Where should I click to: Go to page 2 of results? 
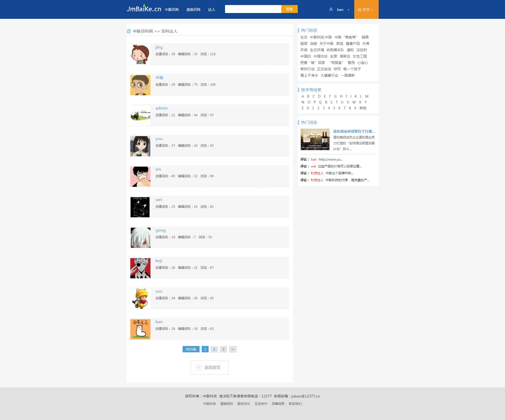[214, 349]
